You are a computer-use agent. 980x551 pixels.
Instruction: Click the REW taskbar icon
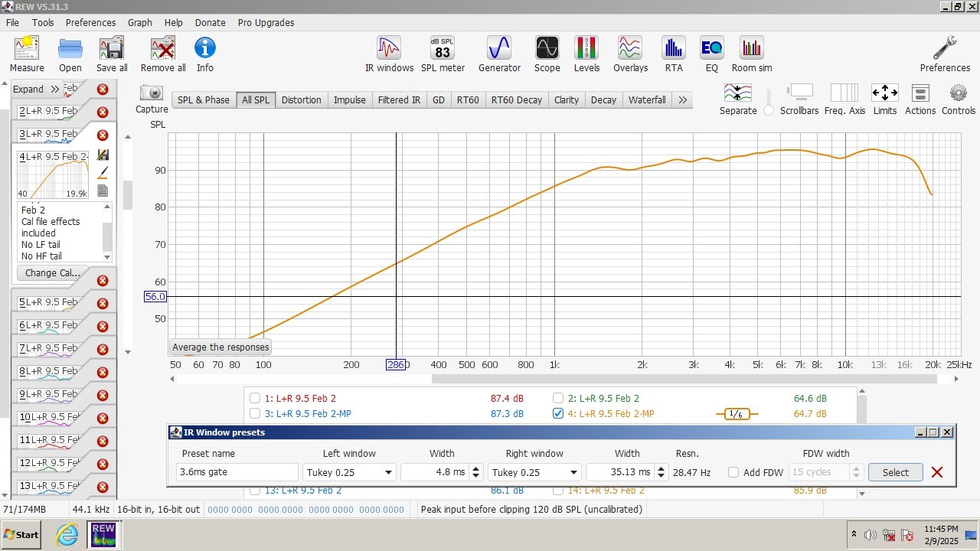[x=103, y=534]
